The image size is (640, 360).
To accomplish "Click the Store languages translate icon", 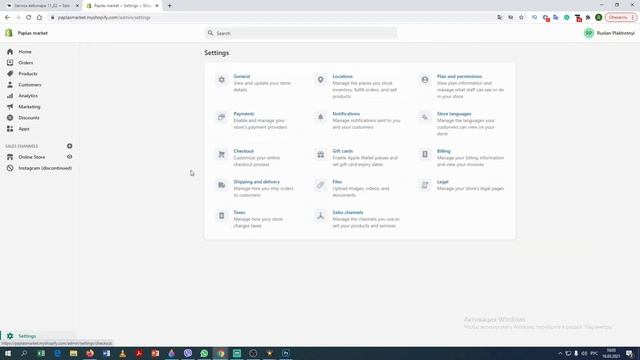I will [x=425, y=117].
